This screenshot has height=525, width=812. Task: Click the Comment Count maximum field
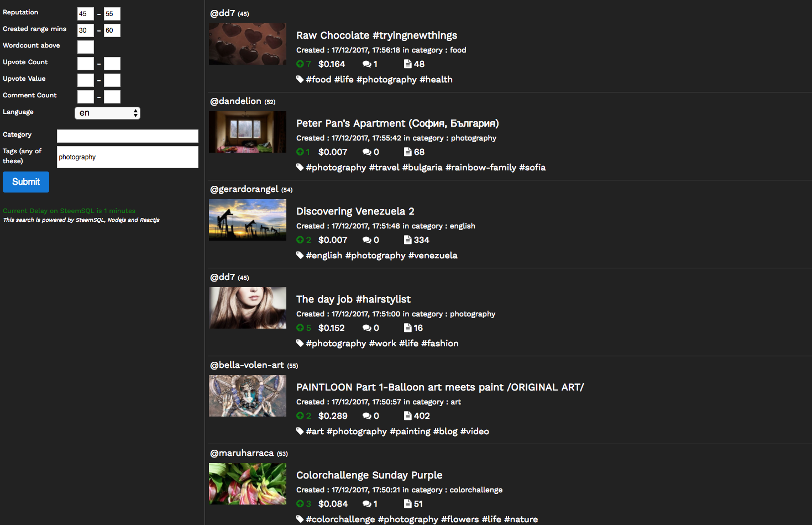112,97
